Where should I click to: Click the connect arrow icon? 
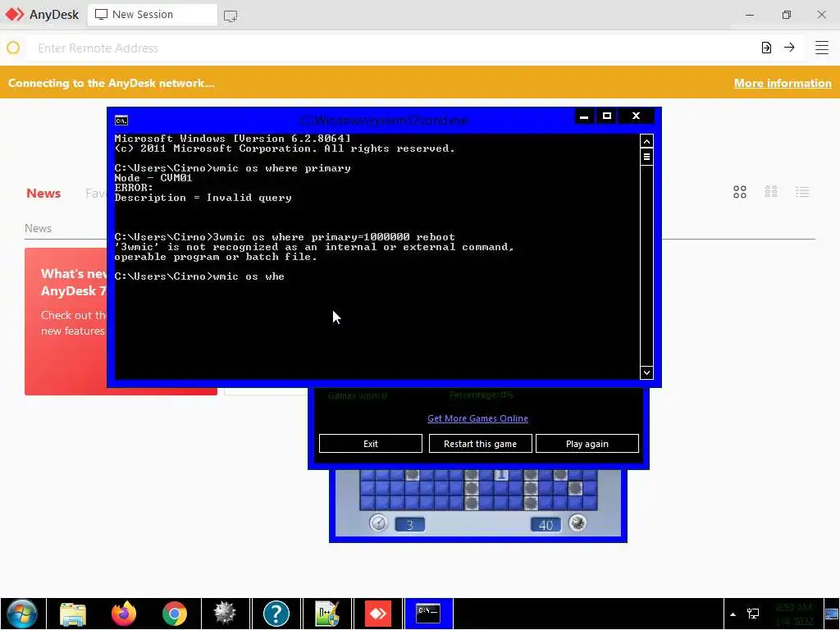tap(789, 47)
